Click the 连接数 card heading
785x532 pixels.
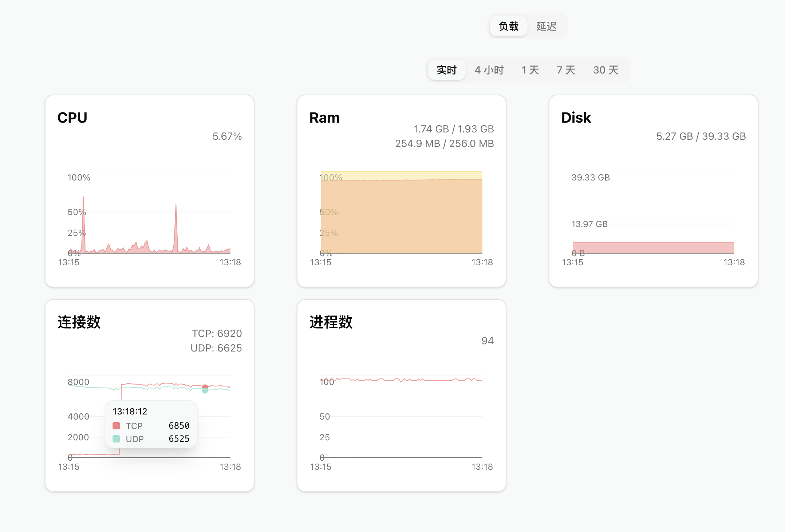(x=79, y=322)
